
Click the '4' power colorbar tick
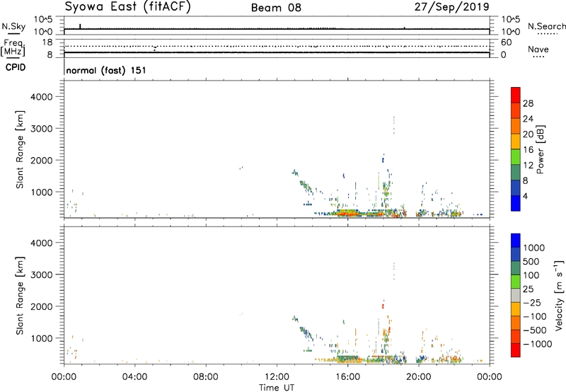(x=526, y=196)
